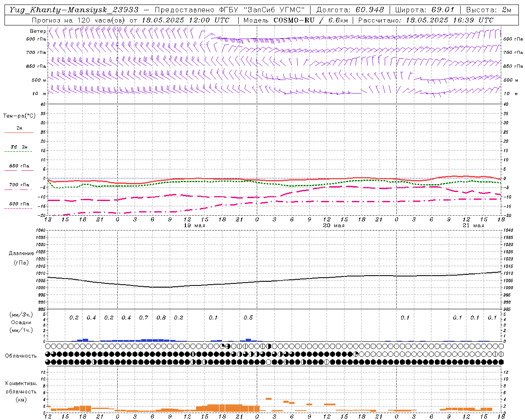This screenshot has width=525, height=420.
Task: Click the Td 2м dew point legend entry
Action: pyautogui.click(x=19, y=147)
